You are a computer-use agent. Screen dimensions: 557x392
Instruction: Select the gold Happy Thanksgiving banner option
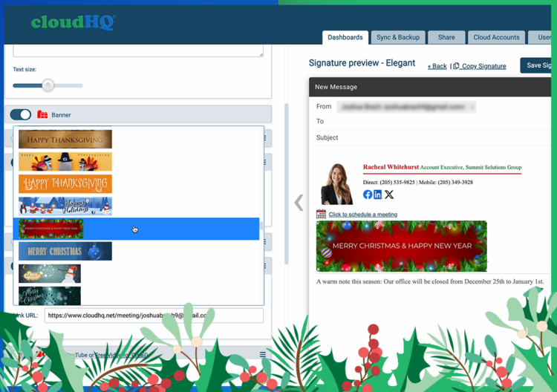(x=65, y=140)
